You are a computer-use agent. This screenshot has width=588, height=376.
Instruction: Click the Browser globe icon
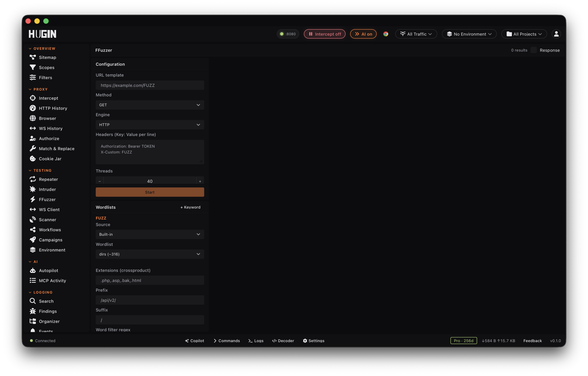[33, 118]
